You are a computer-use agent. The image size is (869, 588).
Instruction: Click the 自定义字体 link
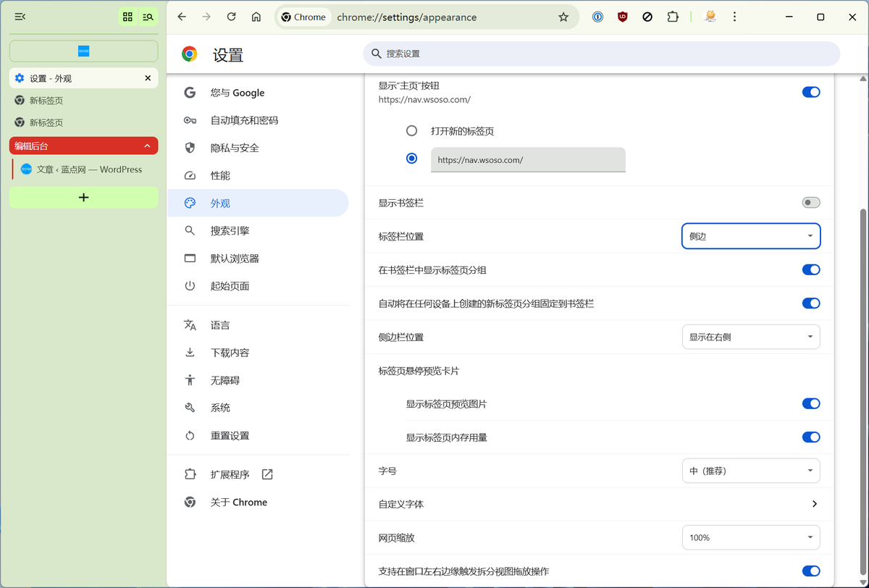[597, 504]
